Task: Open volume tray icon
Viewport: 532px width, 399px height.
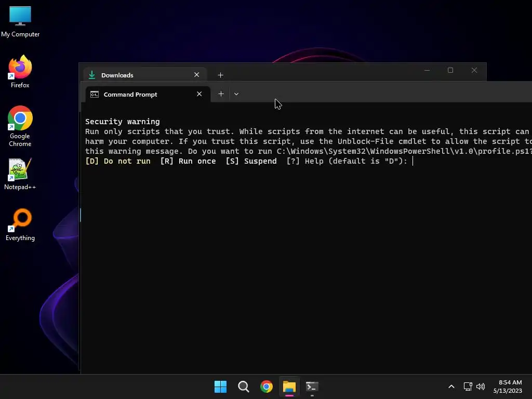Action: pos(481,387)
